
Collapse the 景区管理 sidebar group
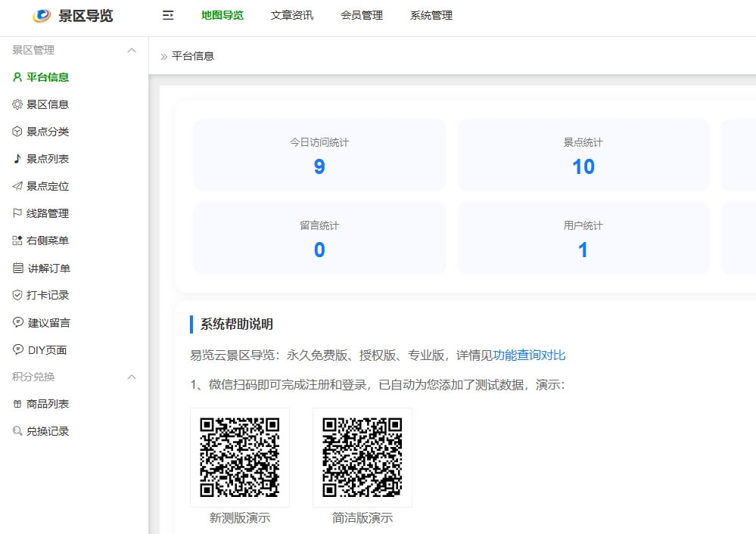click(x=132, y=50)
